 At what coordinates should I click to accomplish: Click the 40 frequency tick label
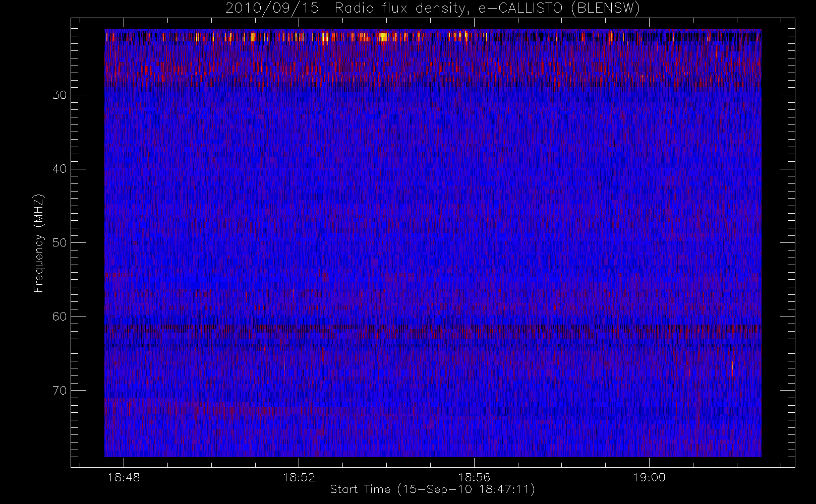coord(60,169)
